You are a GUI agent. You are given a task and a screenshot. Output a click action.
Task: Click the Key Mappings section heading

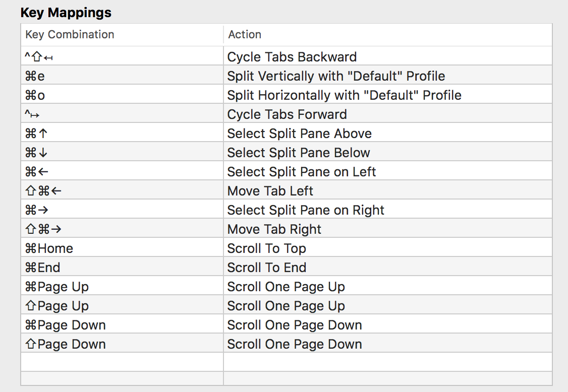click(x=66, y=13)
